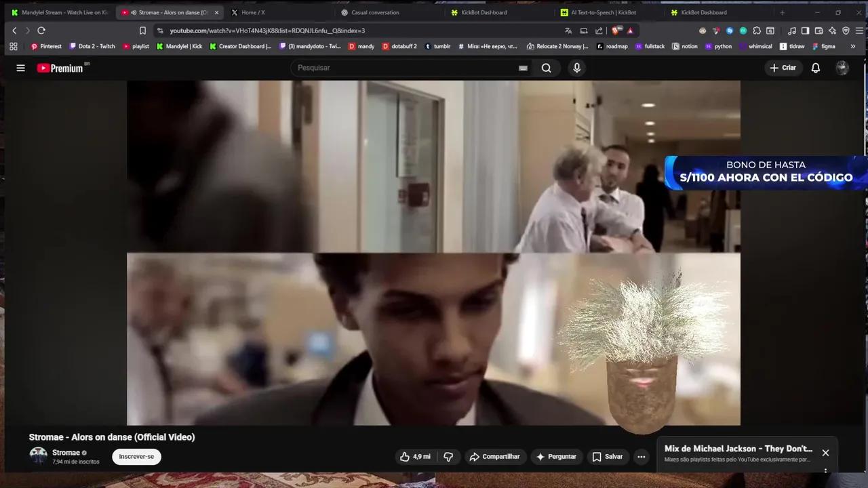
Task: Open the Brave playlist music-note icon
Action: click(792, 30)
